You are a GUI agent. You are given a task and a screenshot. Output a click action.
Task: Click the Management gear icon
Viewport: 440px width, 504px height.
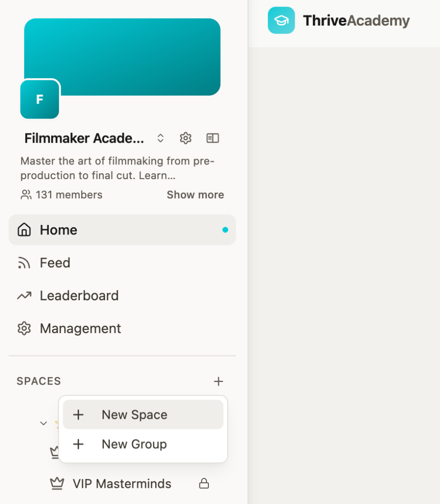click(x=24, y=329)
